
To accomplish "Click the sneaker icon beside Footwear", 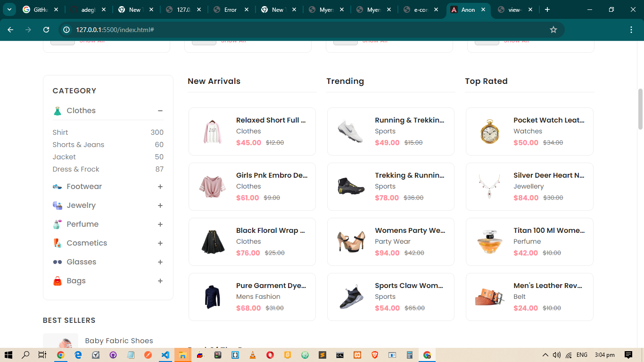I will click(x=57, y=187).
